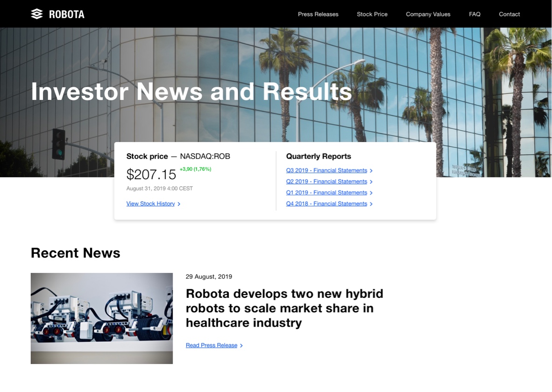Follow the Read Press Release link
The image size is (552, 392).
click(211, 345)
